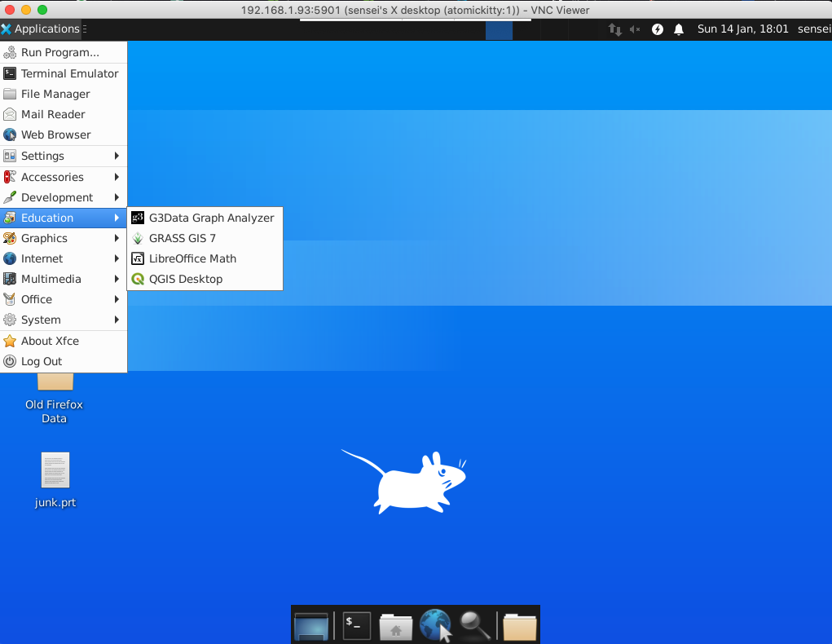Open the web browser globe in dock
Image resolution: width=832 pixels, height=644 pixels.
tap(435, 625)
